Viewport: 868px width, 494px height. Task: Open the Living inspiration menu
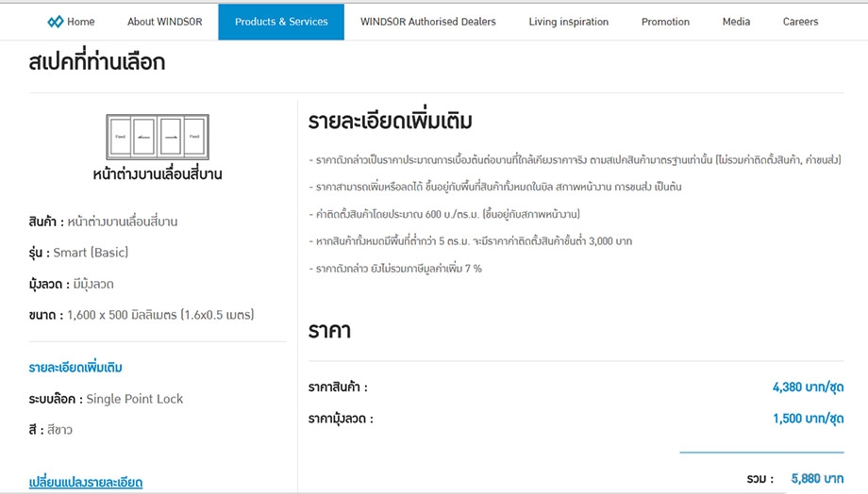coord(569,22)
